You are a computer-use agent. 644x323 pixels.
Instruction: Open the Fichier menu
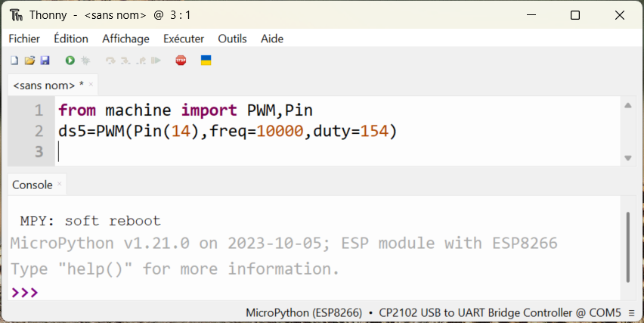pos(24,39)
